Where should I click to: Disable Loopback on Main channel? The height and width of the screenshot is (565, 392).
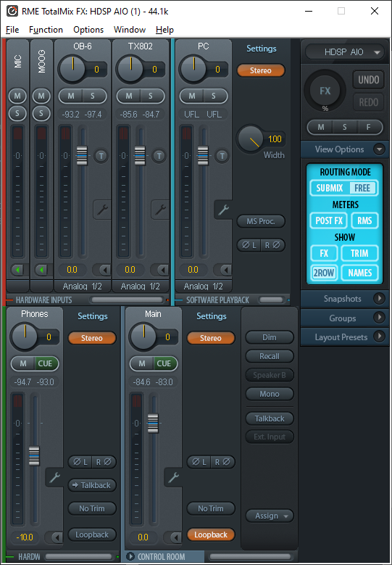point(211,535)
